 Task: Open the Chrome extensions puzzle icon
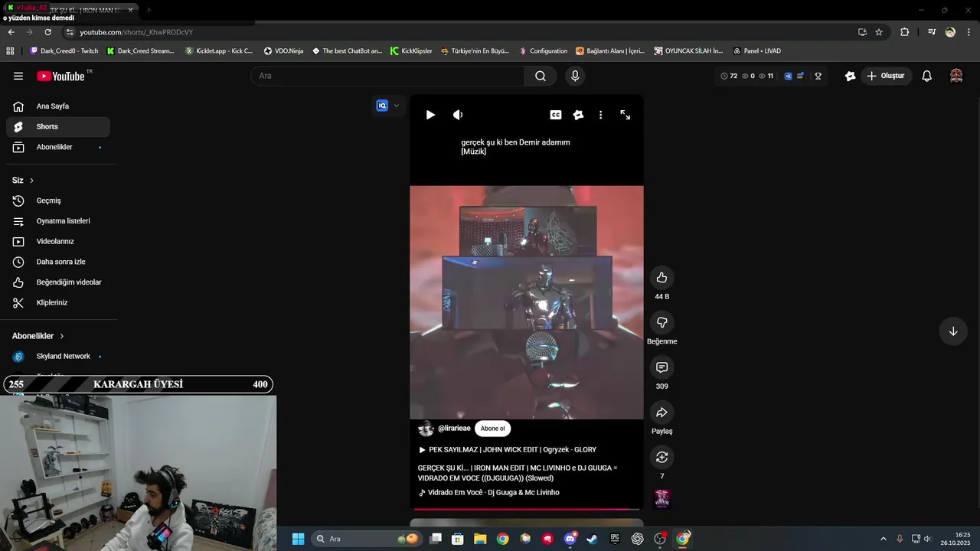point(905,32)
